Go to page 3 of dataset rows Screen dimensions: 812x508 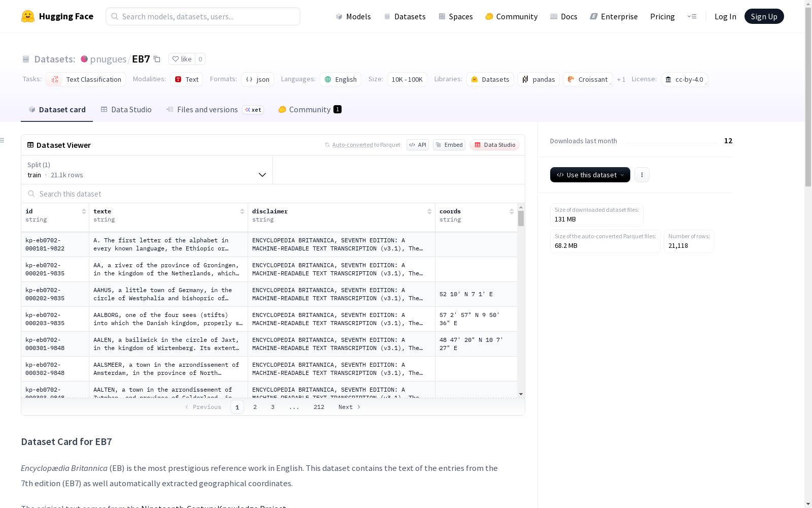pyautogui.click(x=273, y=407)
